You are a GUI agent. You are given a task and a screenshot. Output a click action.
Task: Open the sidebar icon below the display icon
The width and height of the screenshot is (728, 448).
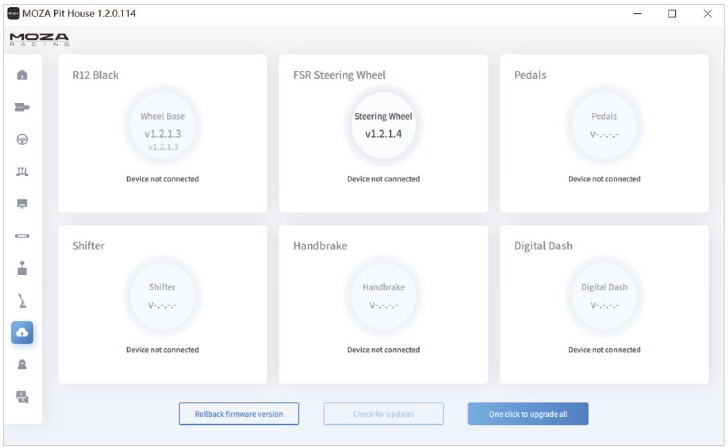click(22, 236)
